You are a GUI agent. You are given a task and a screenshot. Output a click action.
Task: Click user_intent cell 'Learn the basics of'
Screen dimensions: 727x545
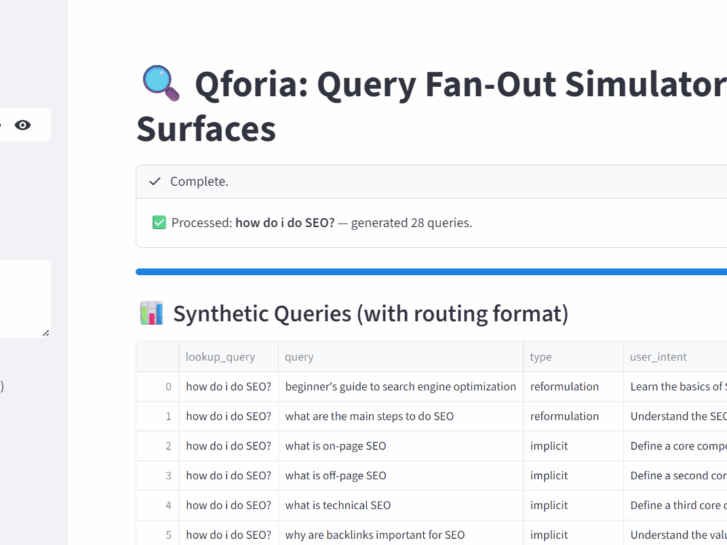pos(675,386)
